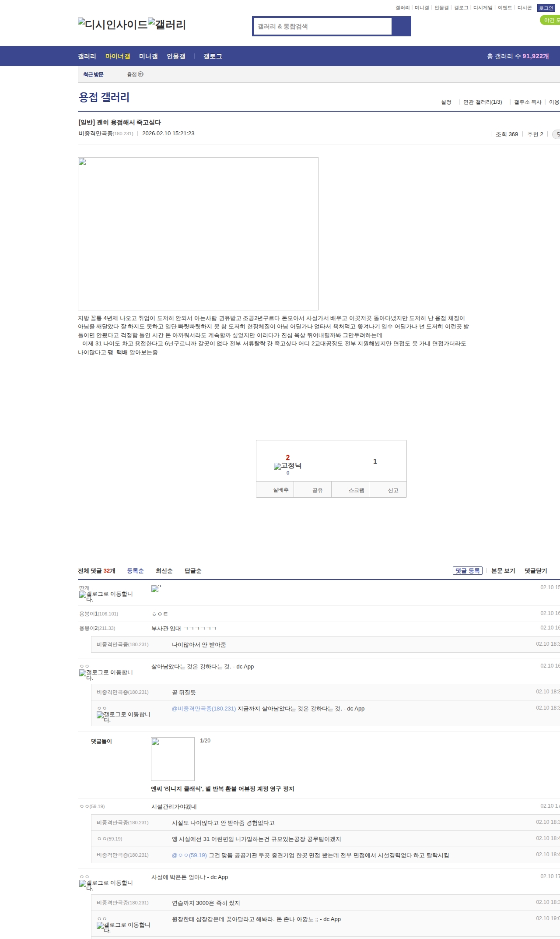
Task: Sort comments by 최신순
Action: pyautogui.click(x=164, y=571)
